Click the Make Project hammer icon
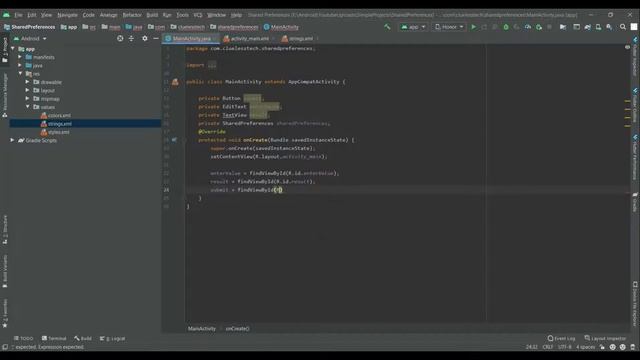 click(x=387, y=27)
